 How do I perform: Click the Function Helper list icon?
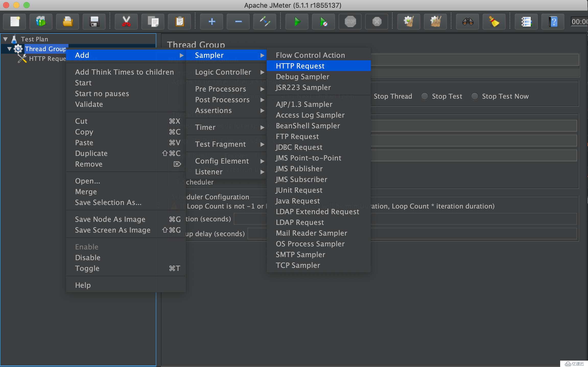pos(526,21)
